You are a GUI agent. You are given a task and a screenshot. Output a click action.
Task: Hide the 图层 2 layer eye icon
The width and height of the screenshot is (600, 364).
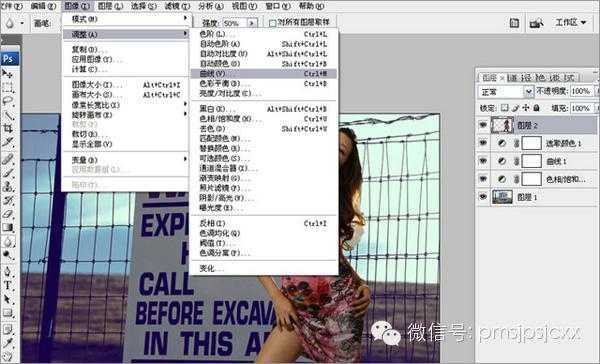pyautogui.click(x=483, y=125)
